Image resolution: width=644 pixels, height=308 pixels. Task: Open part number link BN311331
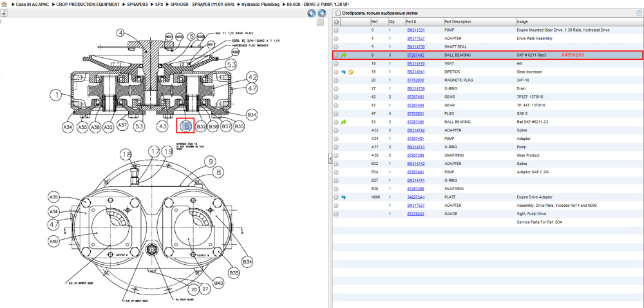(x=415, y=30)
